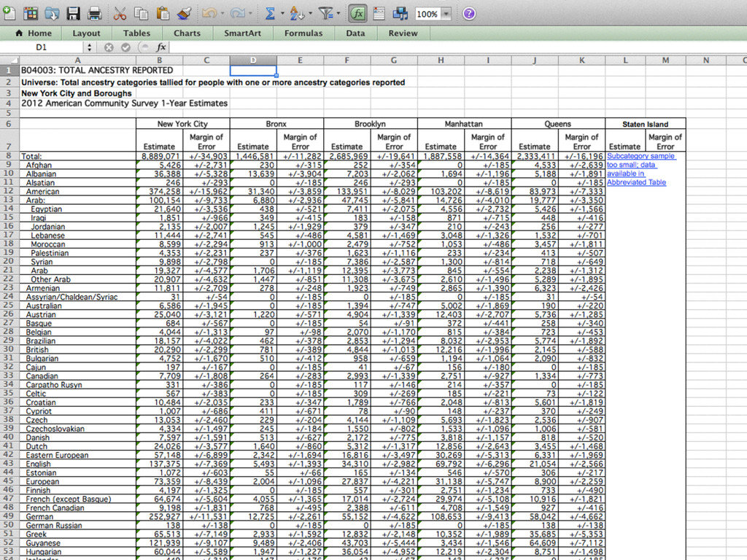The height and width of the screenshot is (560, 747).
Task: Select the Format Painter brush icon
Action: [184, 13]
